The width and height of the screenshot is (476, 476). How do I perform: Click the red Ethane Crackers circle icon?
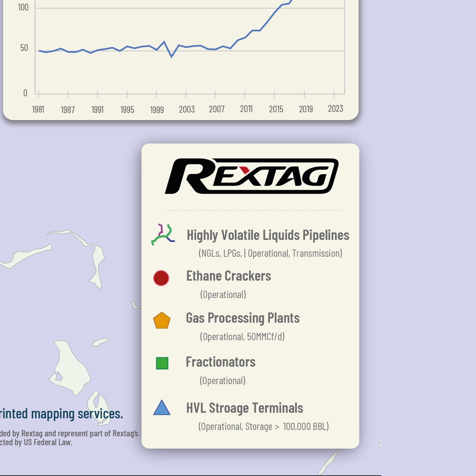[x=161, y=278]
